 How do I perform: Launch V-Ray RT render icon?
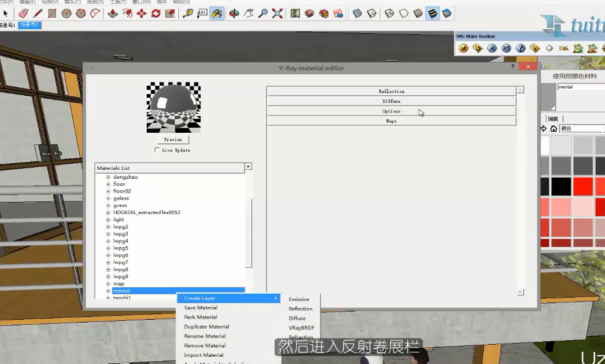506,49
